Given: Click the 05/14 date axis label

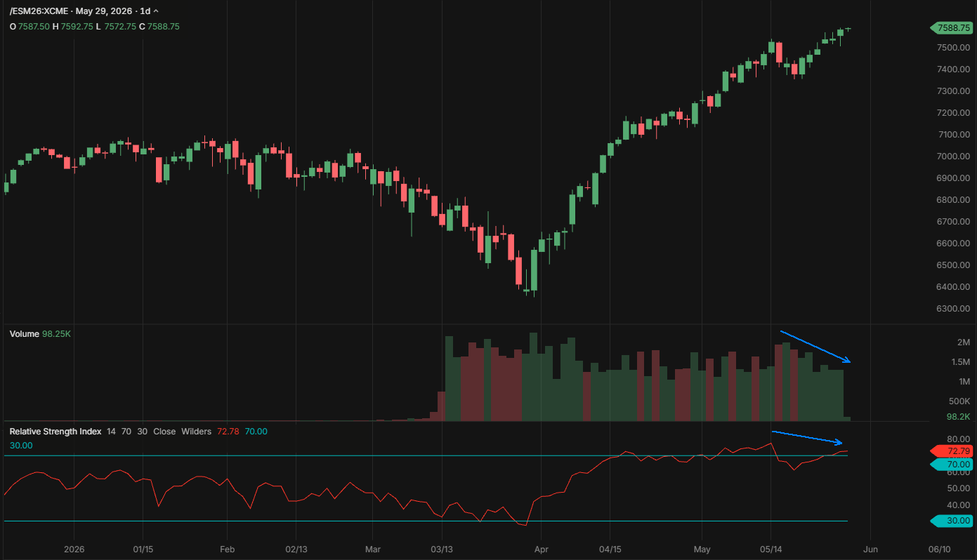Looking at the screenshot, I should point(771,549).
